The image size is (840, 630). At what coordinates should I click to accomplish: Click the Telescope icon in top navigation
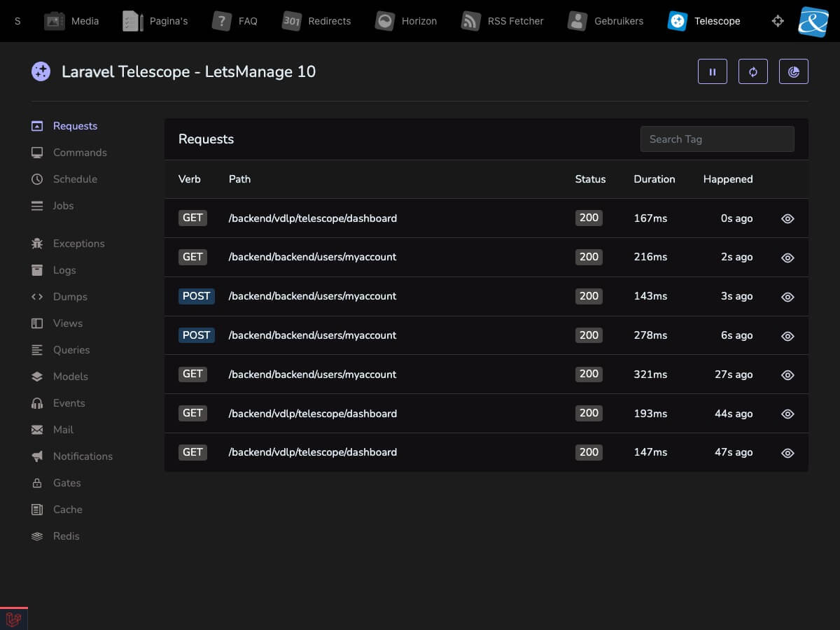[x=678, y=21]
